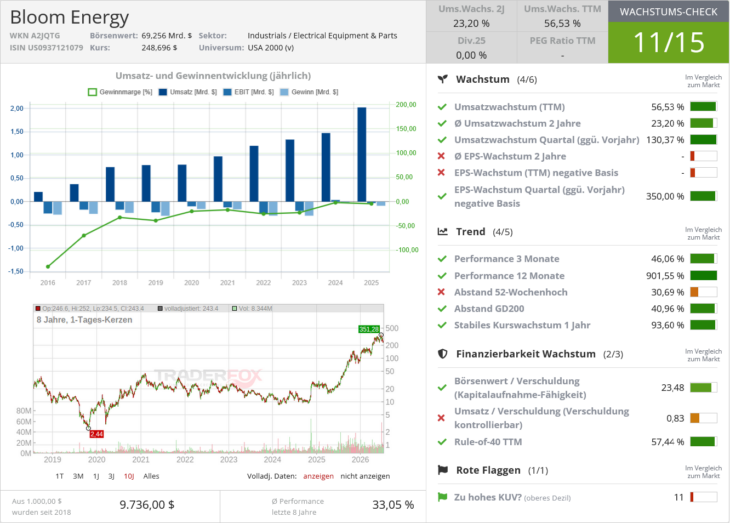Viewport: 730px width, 523px height.
Task: Click the 2025 Umsatz bar in chart
Action: coord(362,154)
